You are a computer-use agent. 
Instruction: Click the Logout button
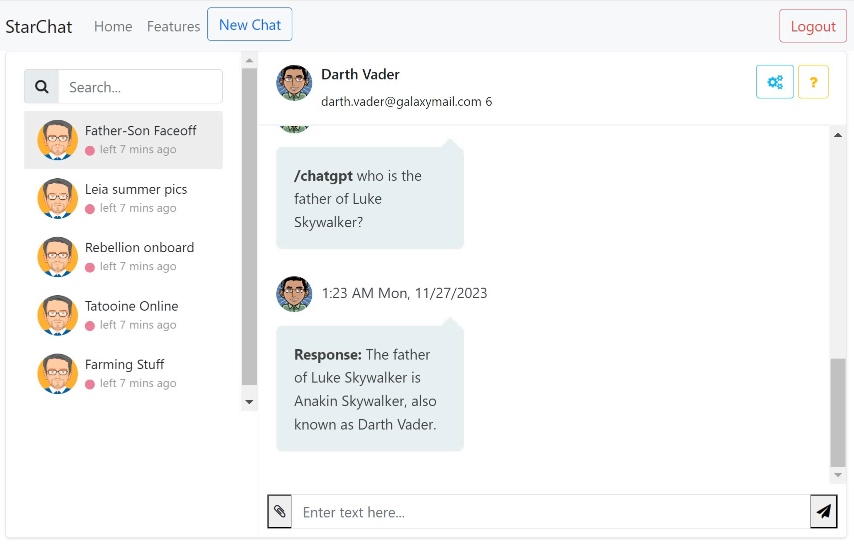812,27
